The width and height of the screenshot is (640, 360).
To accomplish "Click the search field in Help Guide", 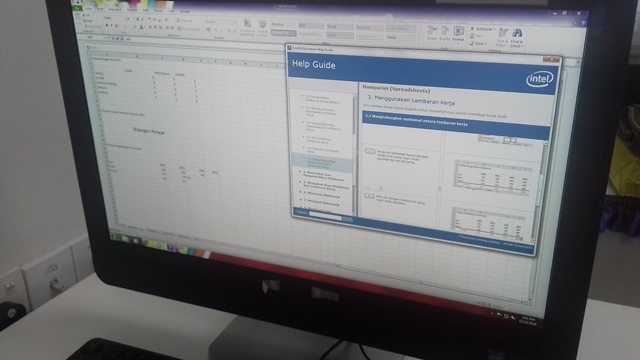I will 325,216.
